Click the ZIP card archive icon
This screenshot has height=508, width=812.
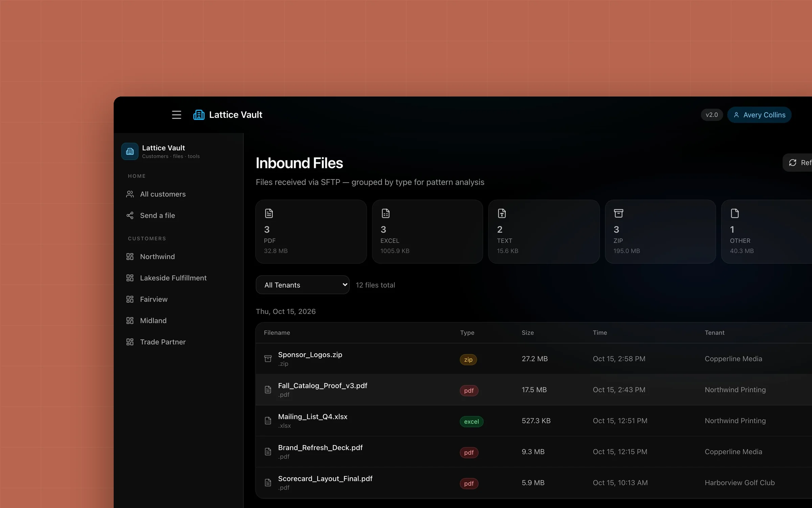tap(618, 213)
